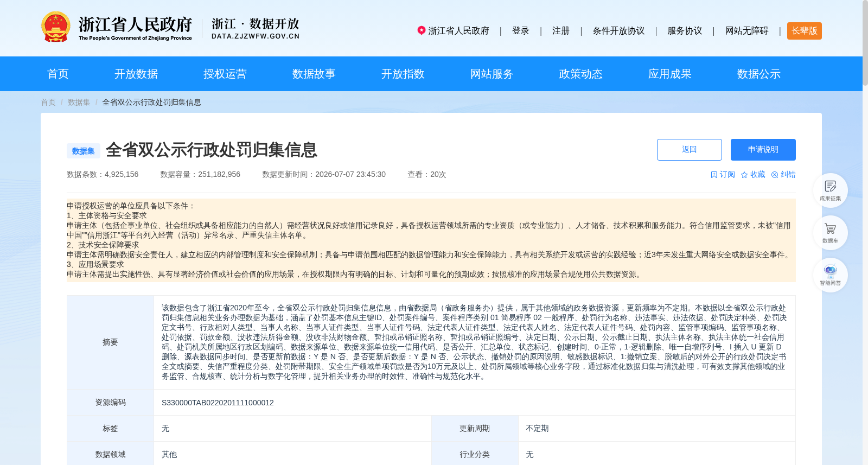This screenshot has width=868, height=465.
Task: Click the 标签 row label
Action: pyautogui.click(x=110, y=429)
